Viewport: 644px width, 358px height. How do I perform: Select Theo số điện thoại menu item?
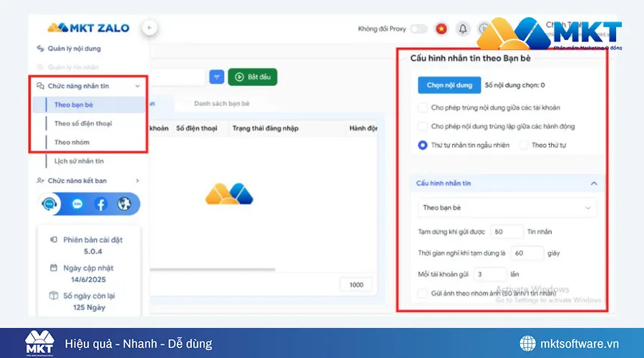83,123
